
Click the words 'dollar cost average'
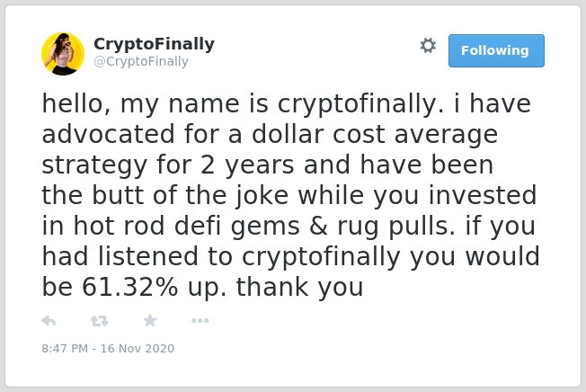click(375, 135)
